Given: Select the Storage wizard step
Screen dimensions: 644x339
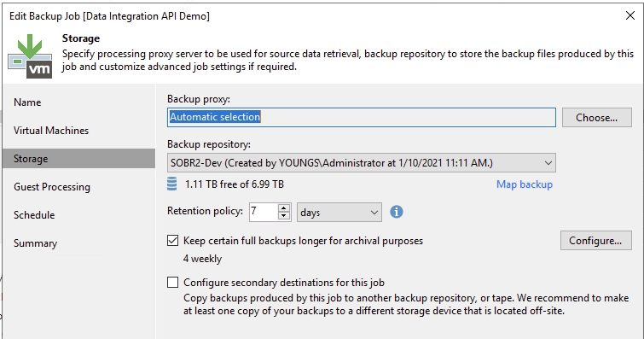Looking at the screenshot, I should [78, 158].
